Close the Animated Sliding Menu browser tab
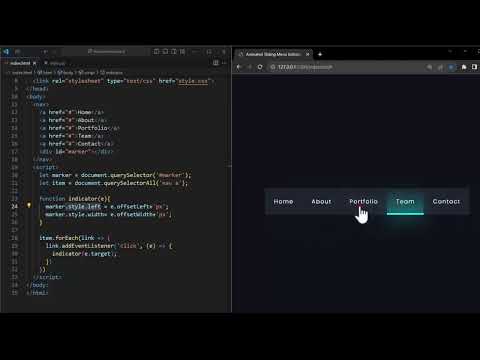This screenshot has width=480, height=360. point(308,54)
